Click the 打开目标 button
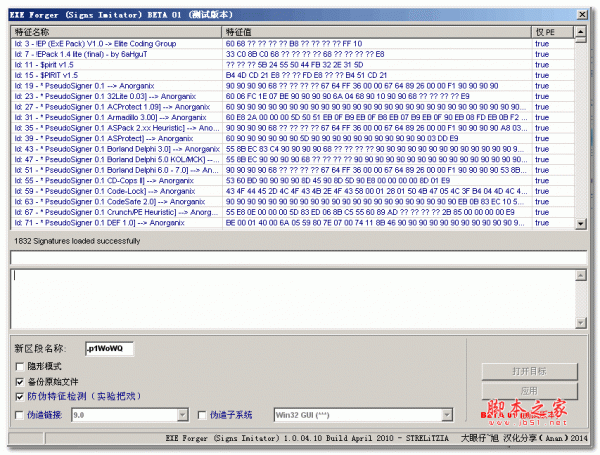Viewport: 600px width, 455px height. (529, 371)
